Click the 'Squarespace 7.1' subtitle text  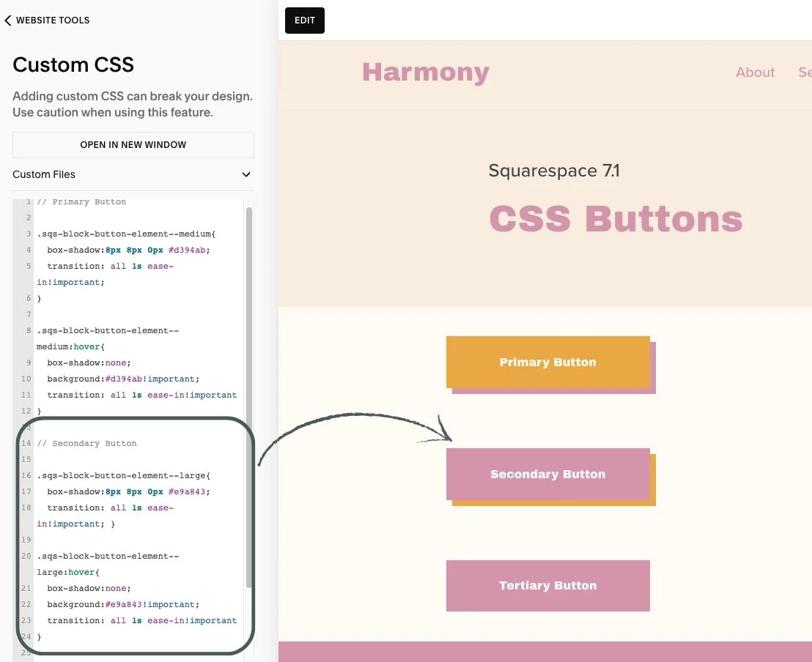coord(553,171)
